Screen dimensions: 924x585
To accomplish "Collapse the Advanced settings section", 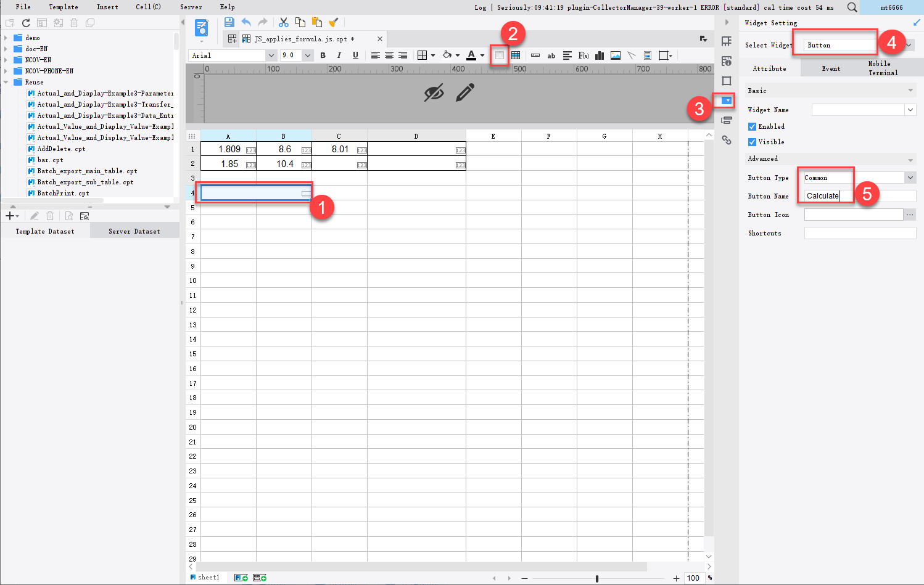I will point(910,158).
